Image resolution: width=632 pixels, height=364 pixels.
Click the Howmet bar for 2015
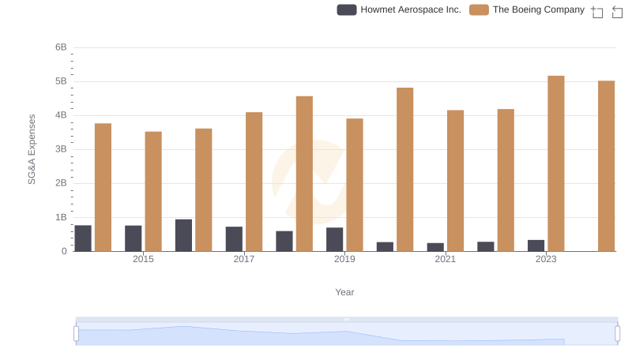point(134,238)
